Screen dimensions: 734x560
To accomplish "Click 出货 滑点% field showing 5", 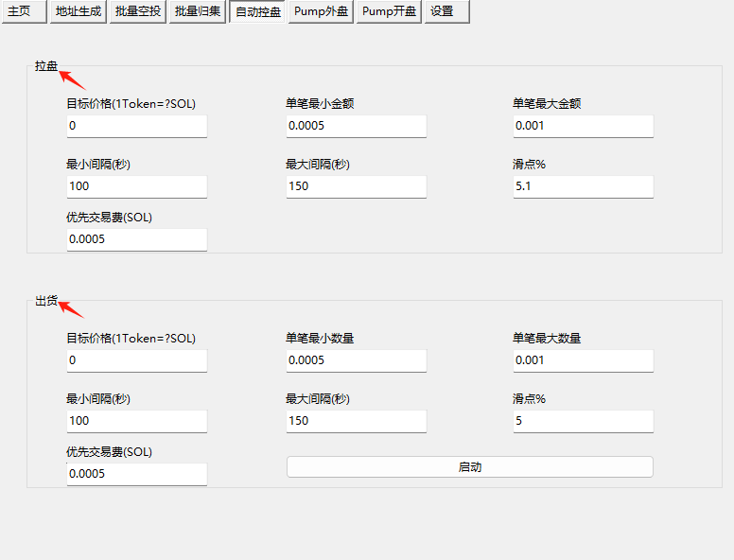I will 584,421.
